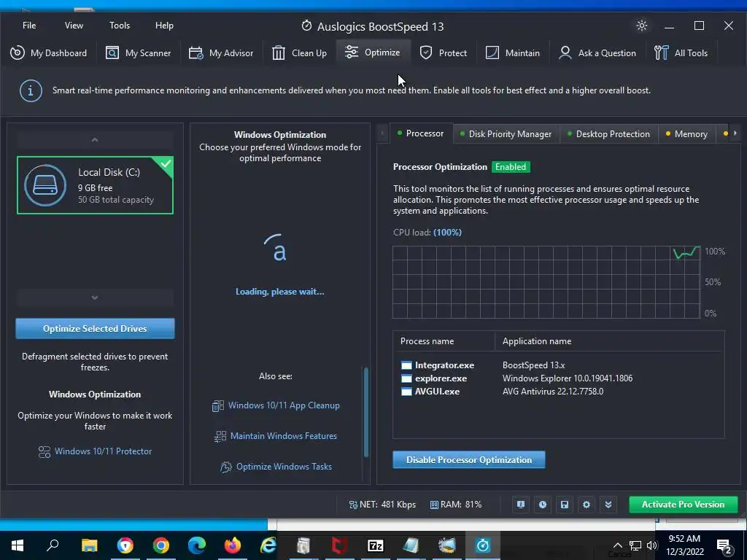The image size is (747, 560).
Task: Launch Google Chrome from taskbar
Action: pos(161,545)
